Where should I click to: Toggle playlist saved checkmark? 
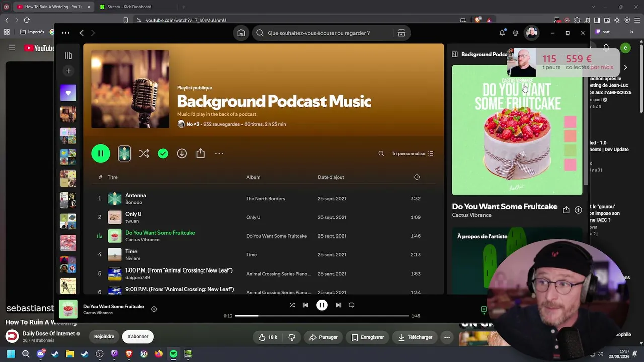[163, 154]
